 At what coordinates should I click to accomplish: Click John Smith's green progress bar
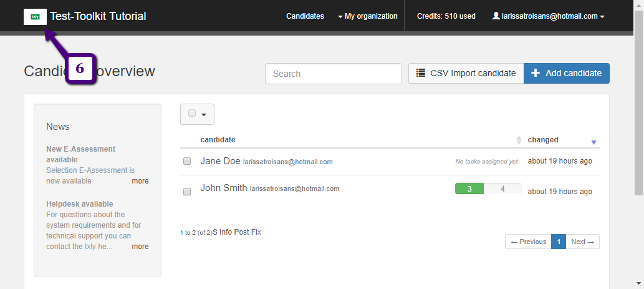coord(469,189)
